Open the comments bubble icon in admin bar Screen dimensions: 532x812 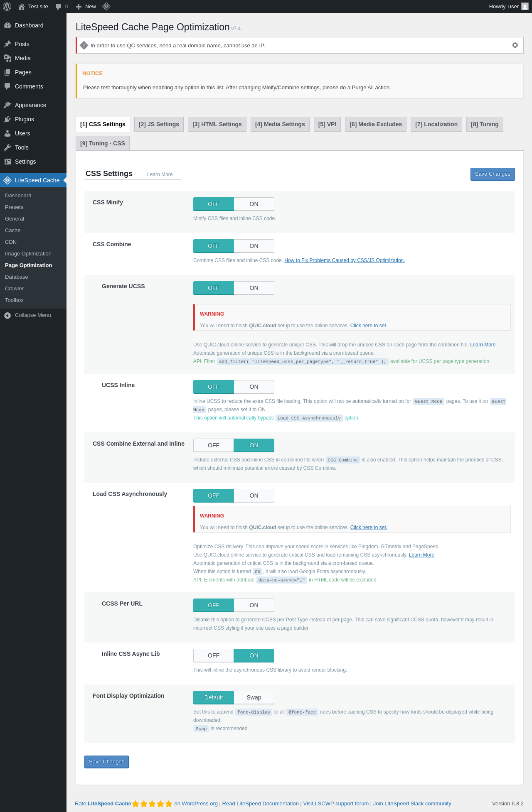59,7
